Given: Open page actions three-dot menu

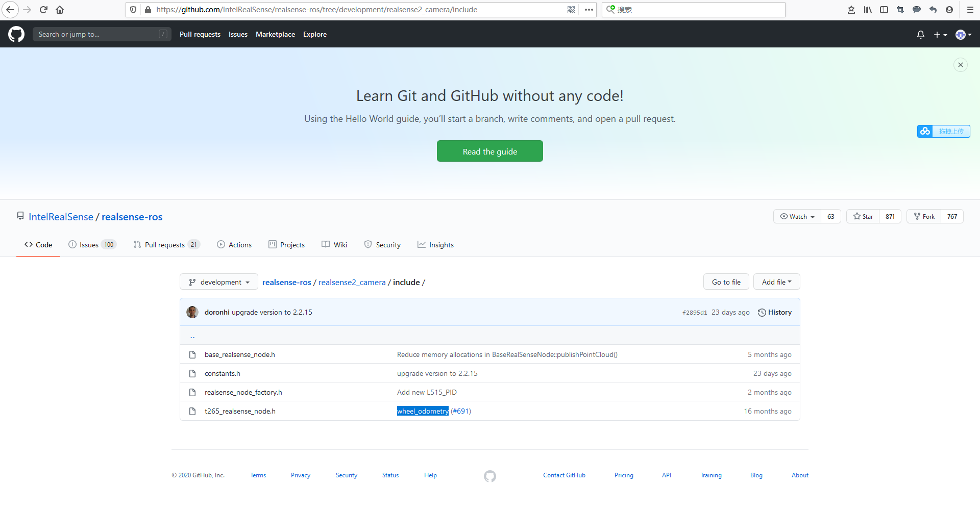Looking at the screenshot, I should click(x=589, y=10).
